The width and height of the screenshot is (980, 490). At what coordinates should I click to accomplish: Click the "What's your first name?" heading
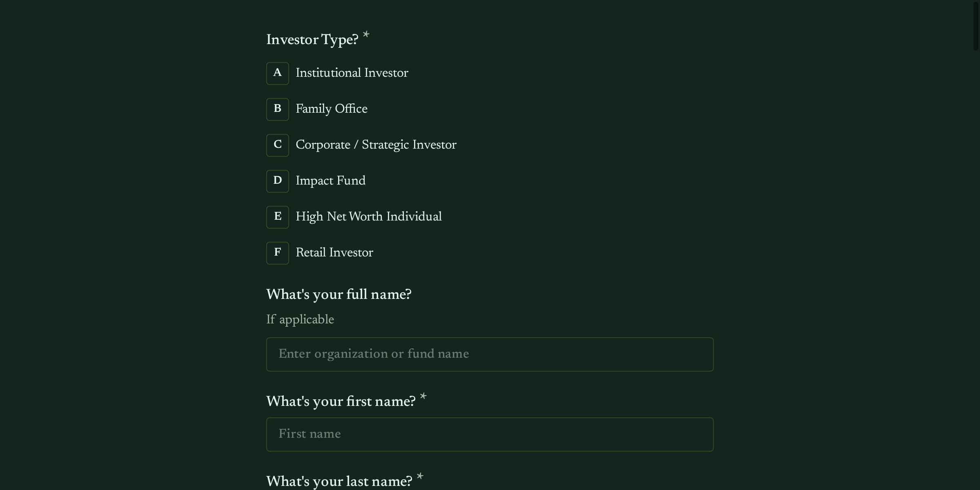[x=341, y=402]
